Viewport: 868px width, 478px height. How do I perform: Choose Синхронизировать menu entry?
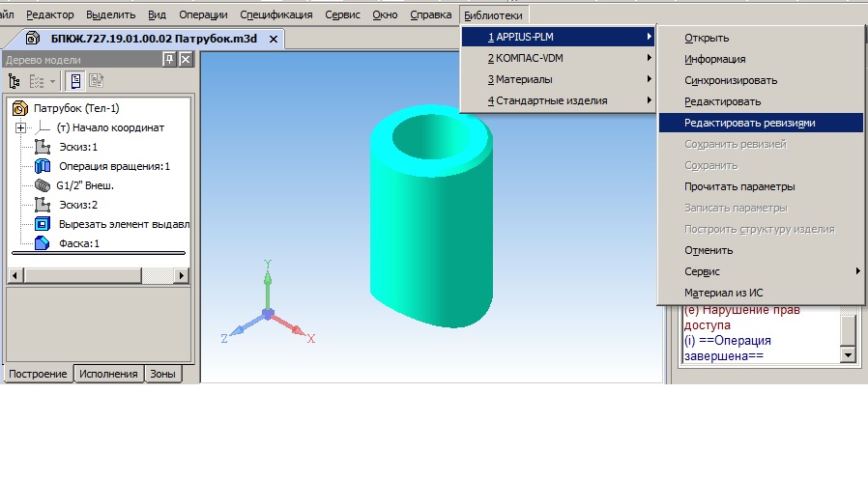(761, 80)
